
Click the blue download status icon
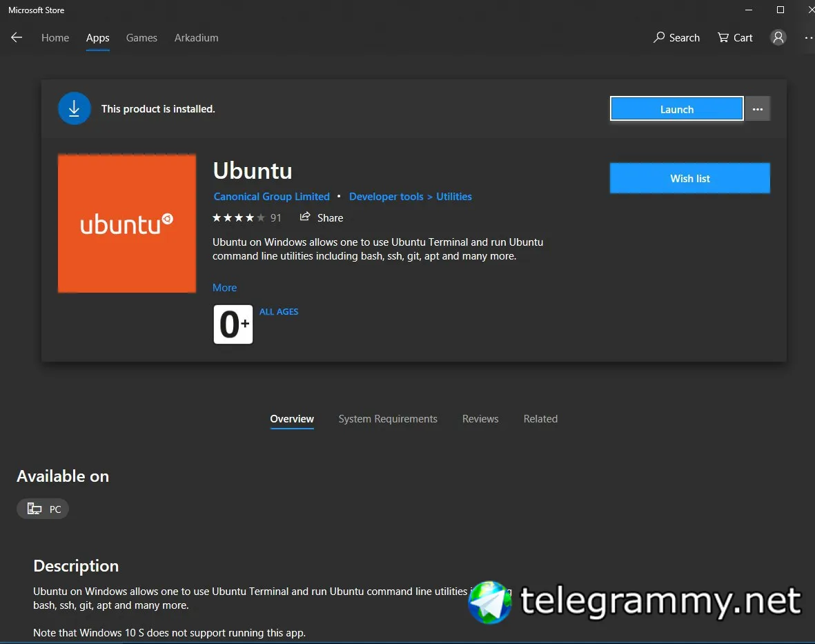pyautogui.click(x=75, y=108)
